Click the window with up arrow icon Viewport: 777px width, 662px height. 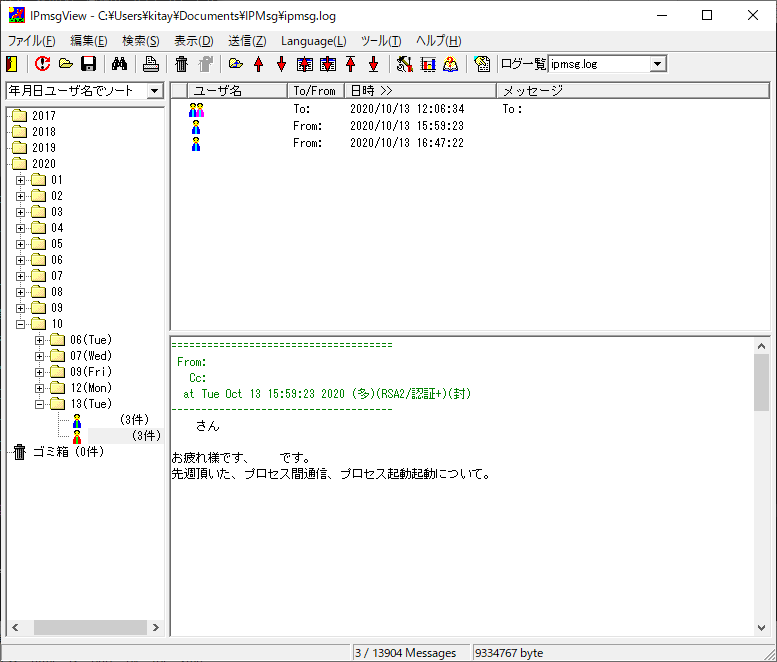[x=305, y=64]
